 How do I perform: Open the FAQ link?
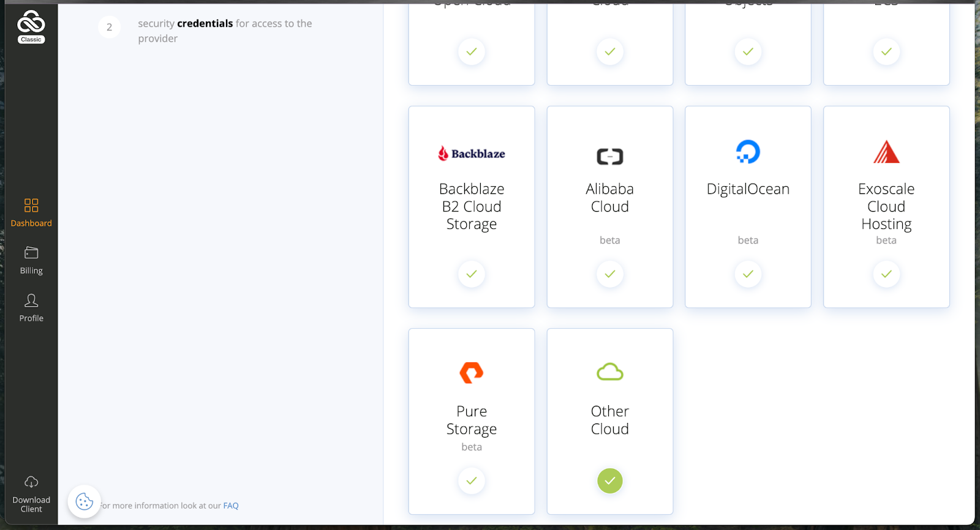pyautogui.click(x=231, y=506)
